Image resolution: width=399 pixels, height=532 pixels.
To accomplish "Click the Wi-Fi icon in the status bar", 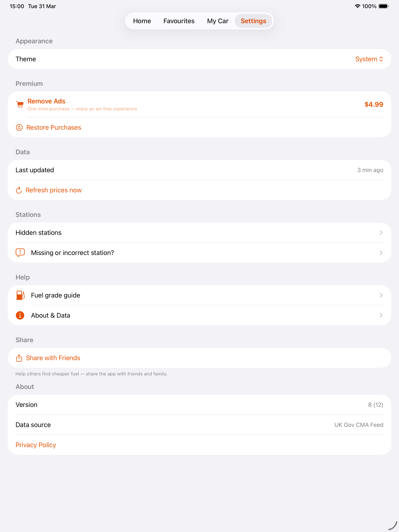I will (357, 6).
